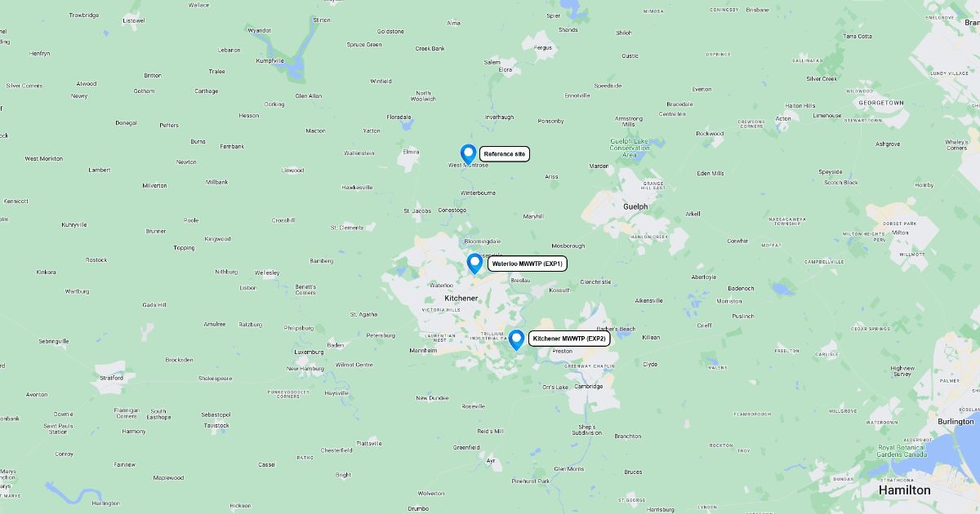Click the St. Jacobs label
The image size is (980, 514).
(417, 211)
